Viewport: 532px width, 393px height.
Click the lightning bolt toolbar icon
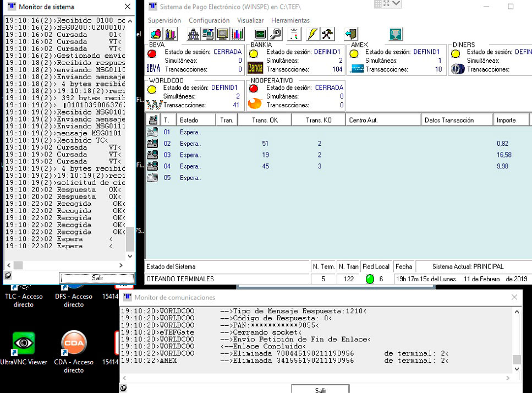312,34
